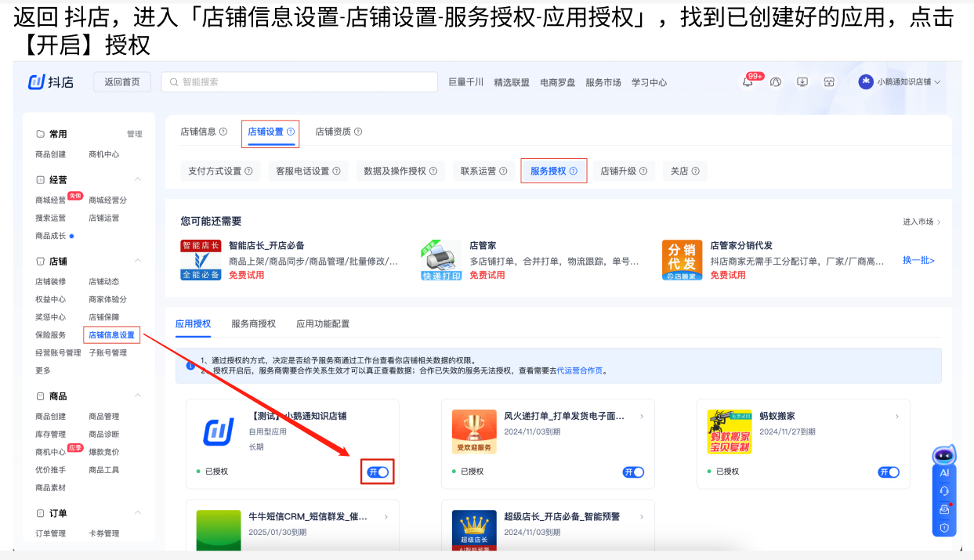Click the 分销代发 app thumbnail
974x560 pixels.
tap(683, 260)
